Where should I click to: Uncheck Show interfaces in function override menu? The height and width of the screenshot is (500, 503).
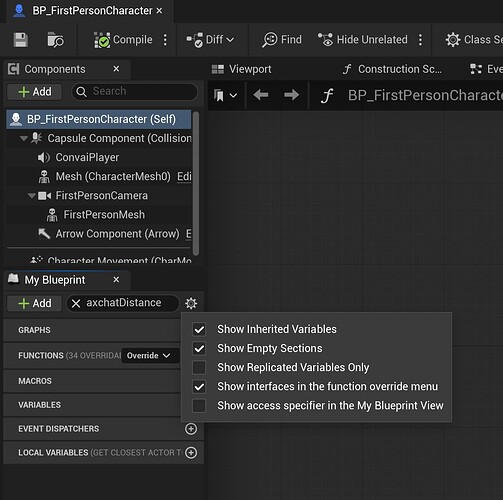pos(199,387)
